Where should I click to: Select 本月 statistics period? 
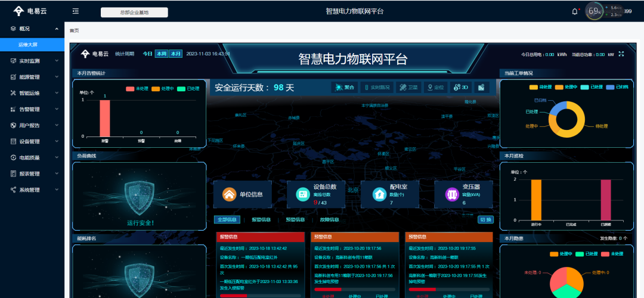coord(175,54)
